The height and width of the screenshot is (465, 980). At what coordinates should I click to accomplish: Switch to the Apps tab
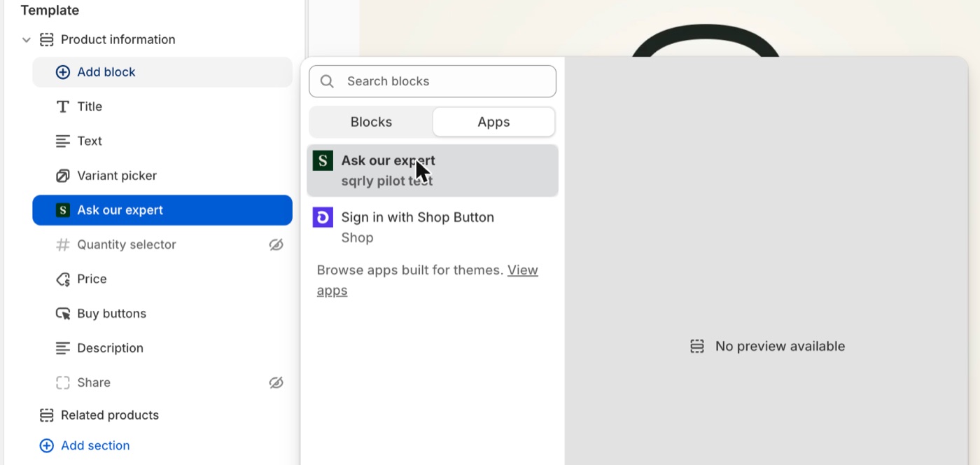click(493, 122)
